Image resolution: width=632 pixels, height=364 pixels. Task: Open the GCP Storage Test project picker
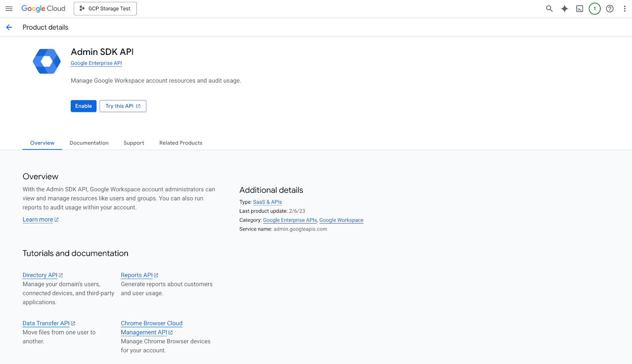point(105,9)
